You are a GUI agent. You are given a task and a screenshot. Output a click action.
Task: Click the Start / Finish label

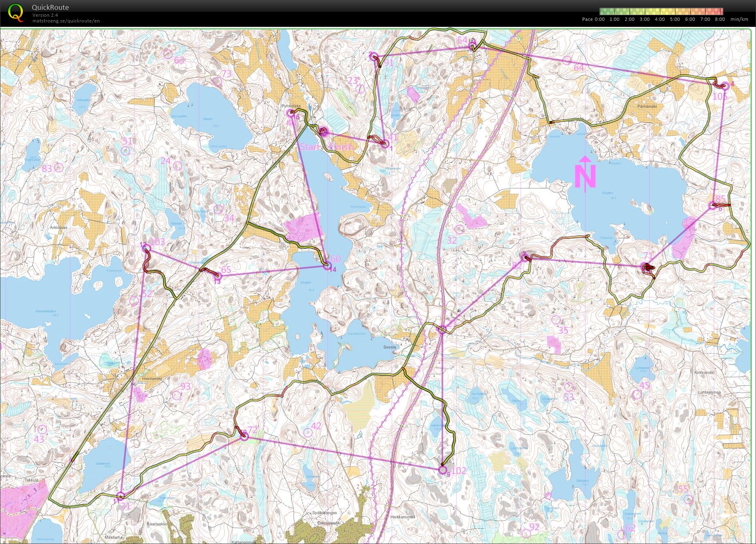tap(327, 146)
